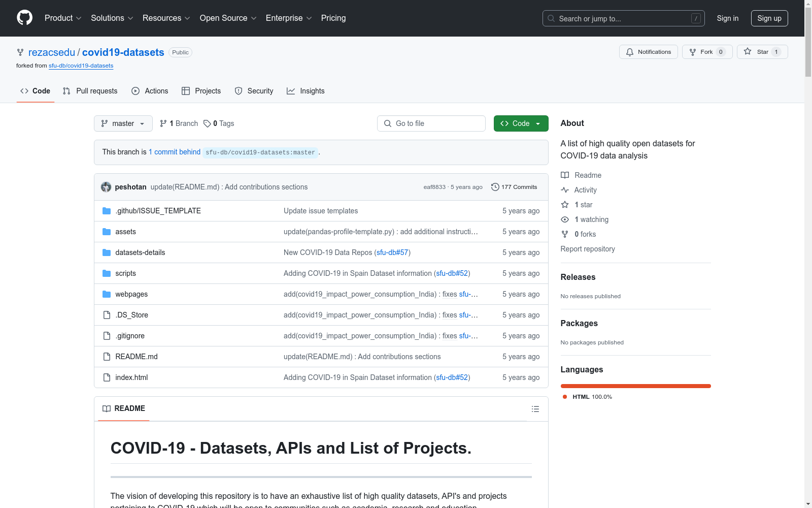
Task: Click the scripts folder icon
Action: coord(107,273)
